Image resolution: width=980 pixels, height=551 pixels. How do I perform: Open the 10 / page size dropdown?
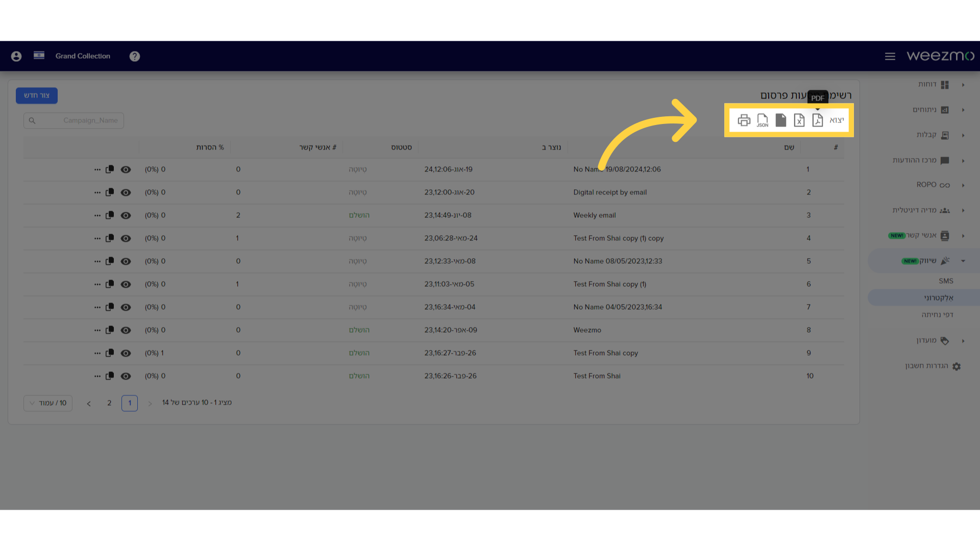48,403
